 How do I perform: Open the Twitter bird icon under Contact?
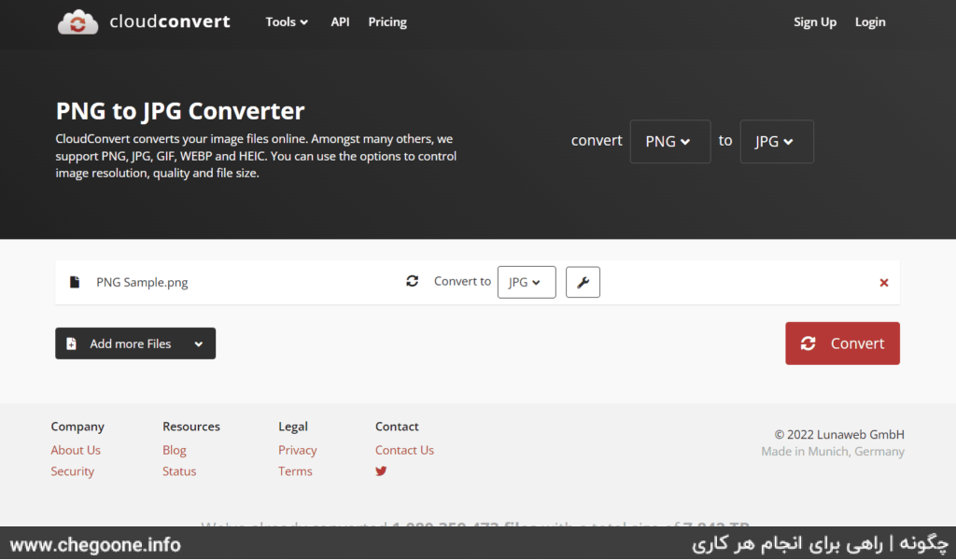(x=381, y=471)
